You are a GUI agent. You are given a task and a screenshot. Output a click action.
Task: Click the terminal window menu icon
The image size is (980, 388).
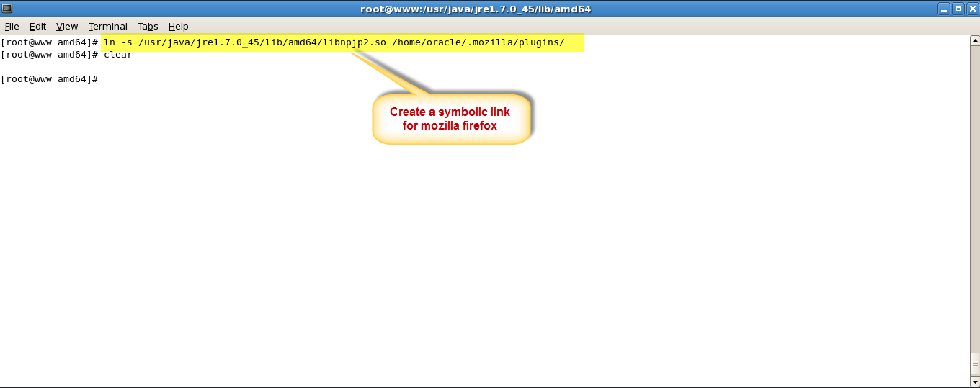coord(7,9)
